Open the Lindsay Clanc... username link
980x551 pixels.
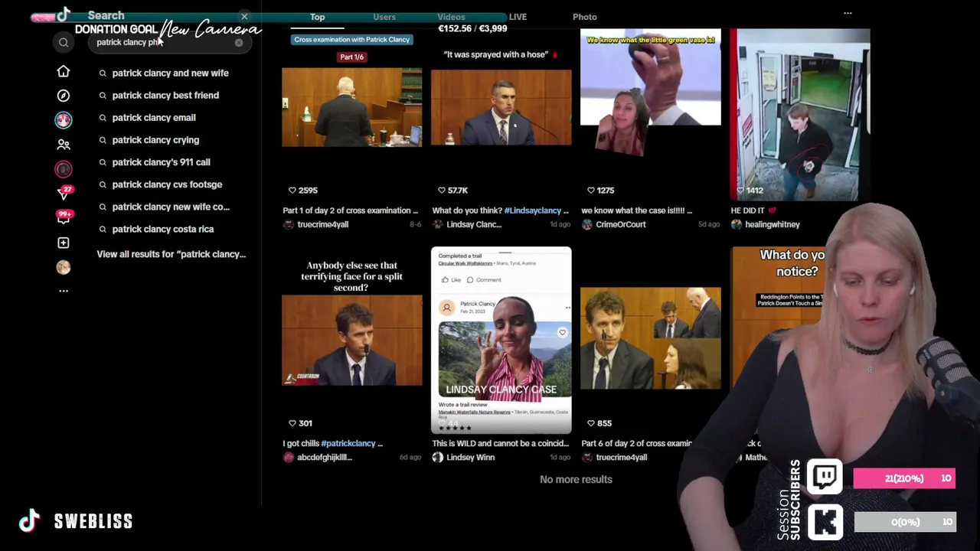[473, 224]
